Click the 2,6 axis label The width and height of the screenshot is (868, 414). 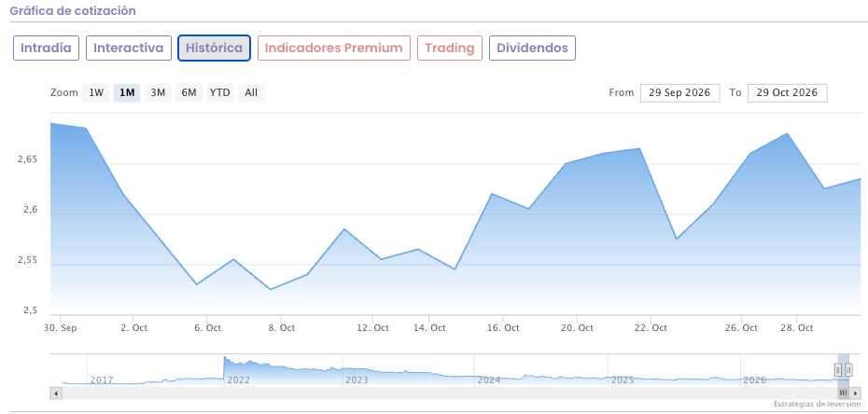(30, 210)
